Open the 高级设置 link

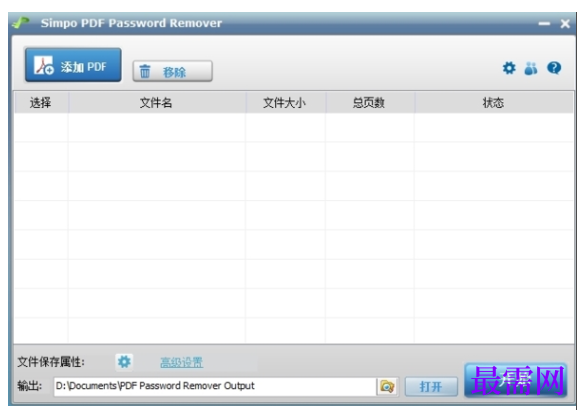click(181, 362)
